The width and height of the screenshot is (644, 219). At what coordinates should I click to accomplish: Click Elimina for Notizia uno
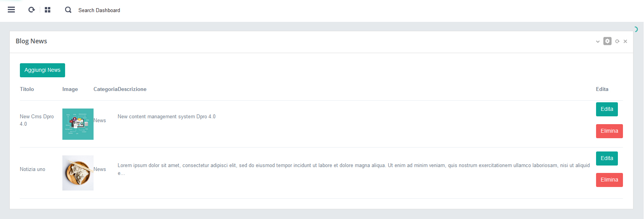609,180
